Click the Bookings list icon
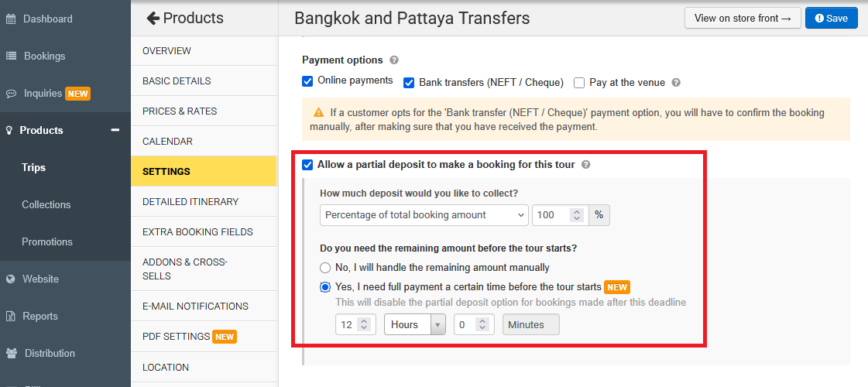The image size is (868, 387). (x=11, y=56)
